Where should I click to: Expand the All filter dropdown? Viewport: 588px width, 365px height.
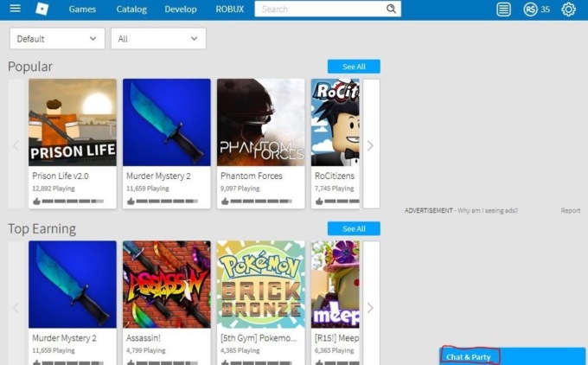(158, 39)
